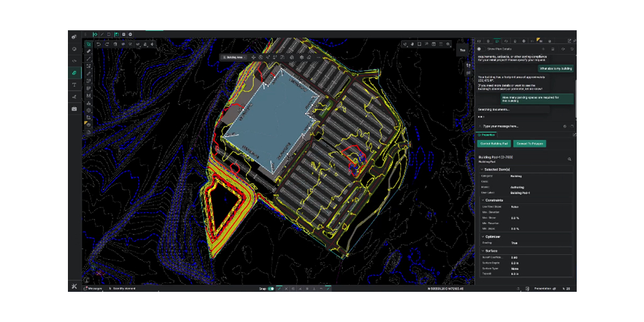Open the code brackets panel in left sidebar

coord(74,61)
